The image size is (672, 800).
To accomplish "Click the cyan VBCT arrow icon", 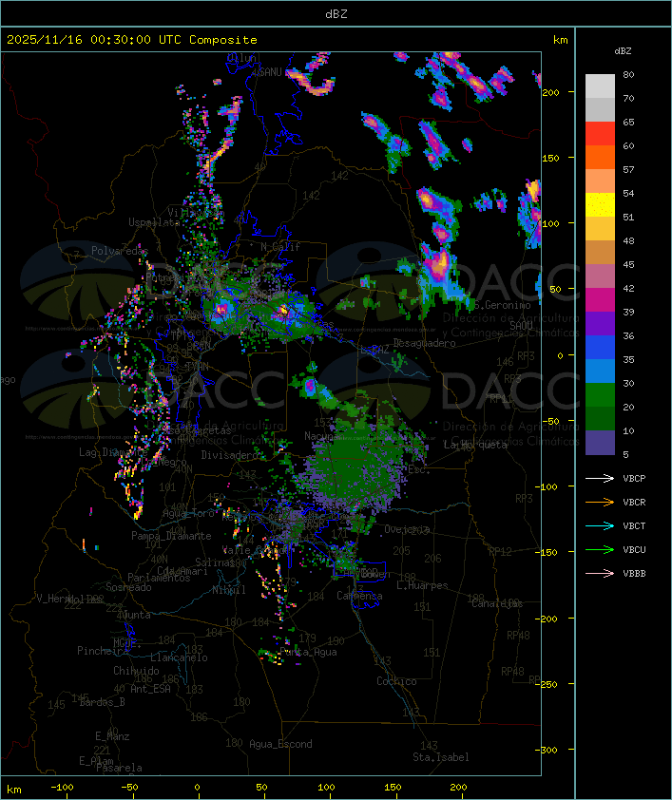I will point(600,525).
